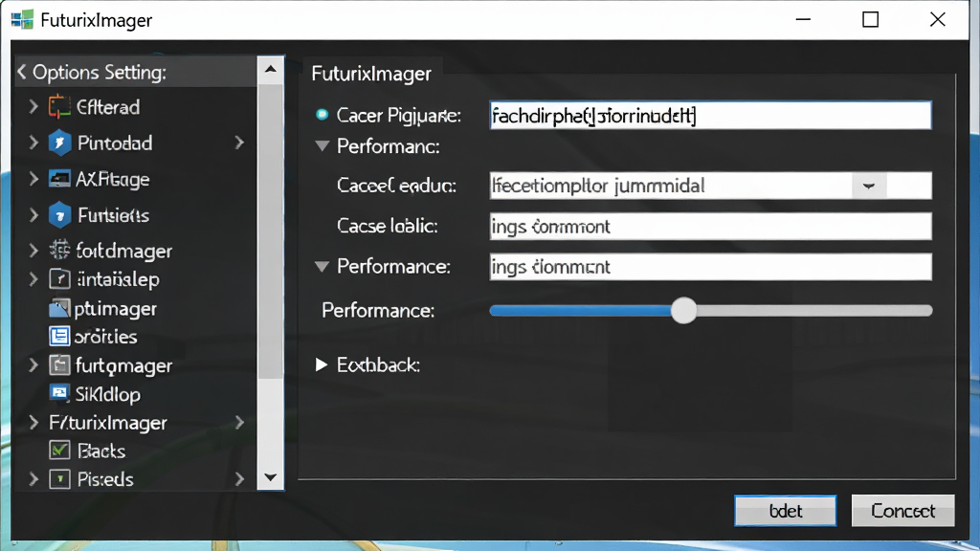Viewport: 980px width, 551px height.
Task: Focus the Cacer Pigjuare text field
Action: [x=711, y=116]
